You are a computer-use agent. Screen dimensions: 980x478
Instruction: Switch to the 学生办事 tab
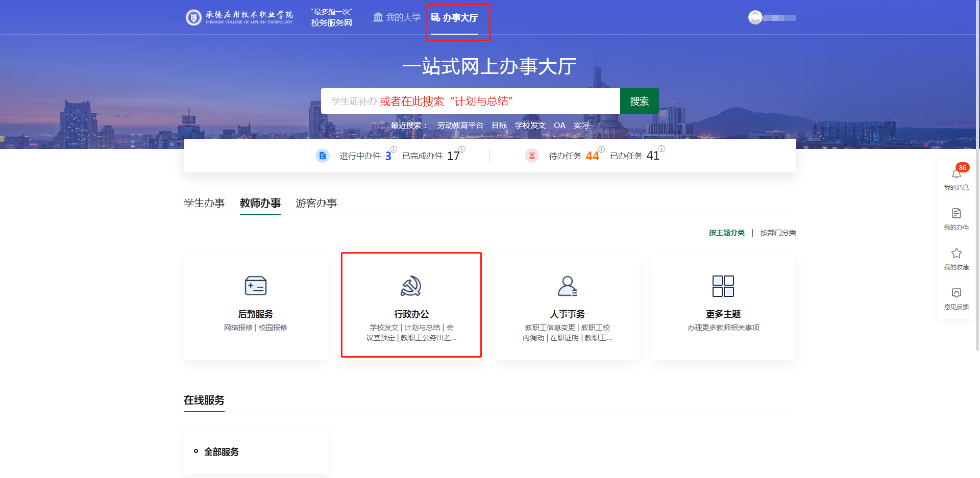(204, 203)
